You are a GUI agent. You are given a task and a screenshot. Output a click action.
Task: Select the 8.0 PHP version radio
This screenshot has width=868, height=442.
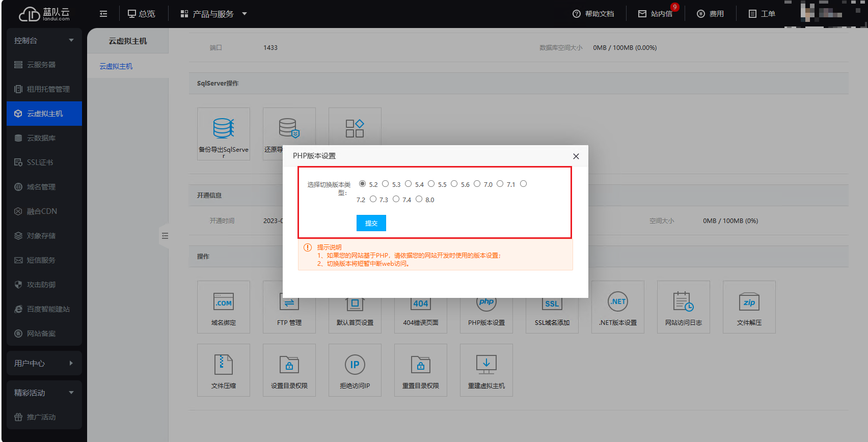pyautogui.click(x=419, y=199)
